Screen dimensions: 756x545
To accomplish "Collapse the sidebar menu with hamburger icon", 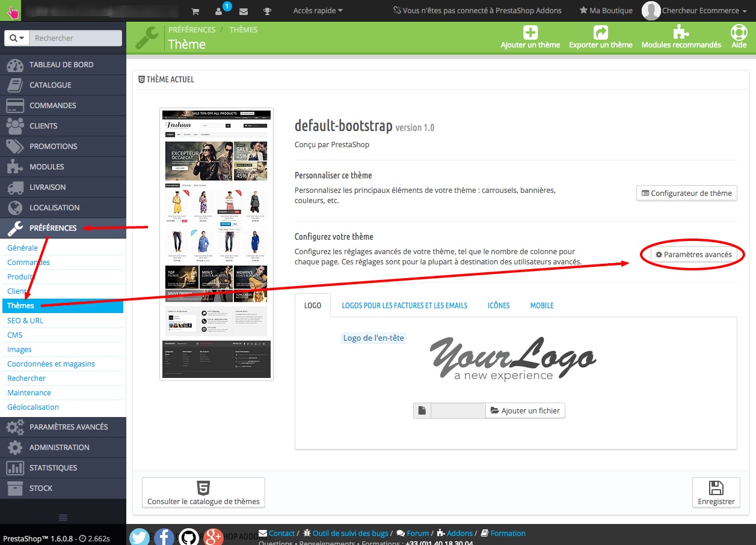I will pyautogui.click(x=63, y=517).
